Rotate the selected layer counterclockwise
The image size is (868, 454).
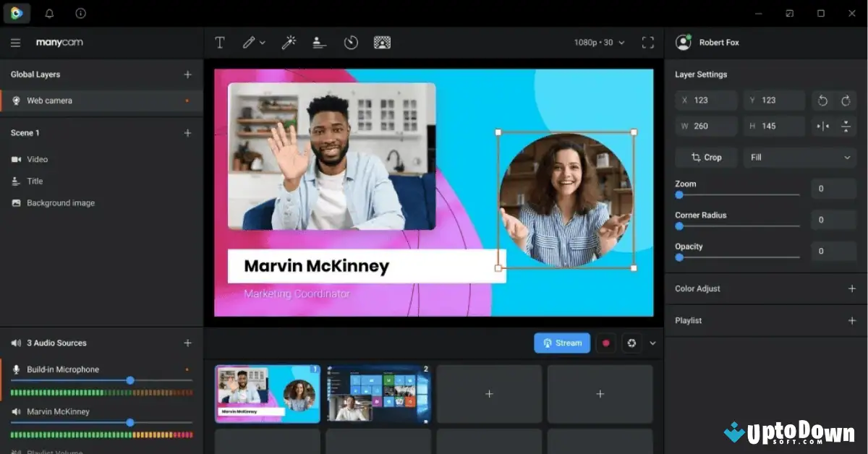pyautogui.click(x=820, y=100)
